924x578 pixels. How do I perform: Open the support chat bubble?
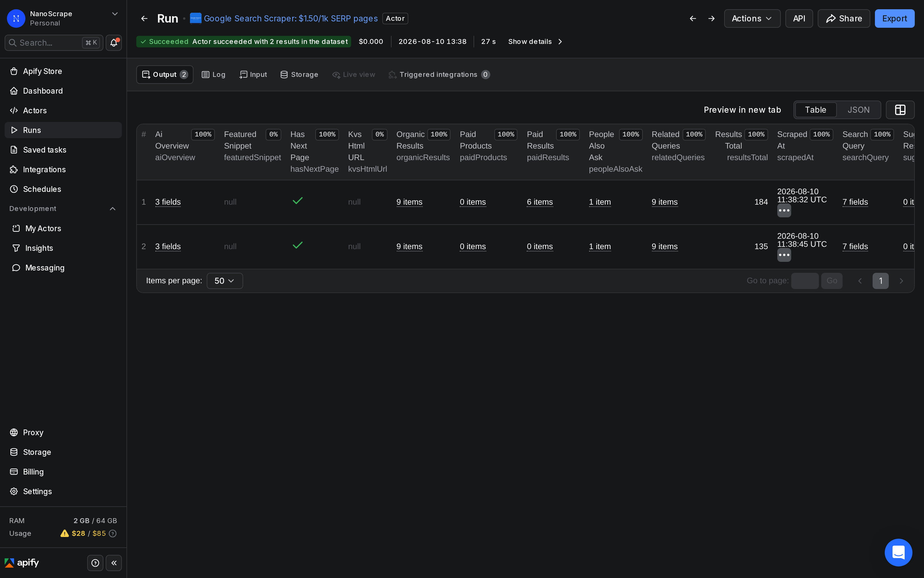898,552
